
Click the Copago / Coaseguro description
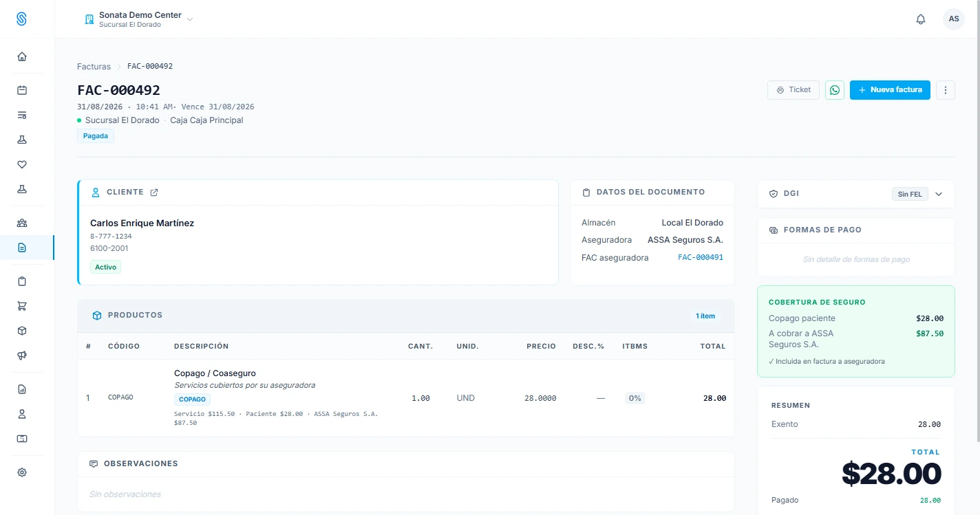point(215,373)
